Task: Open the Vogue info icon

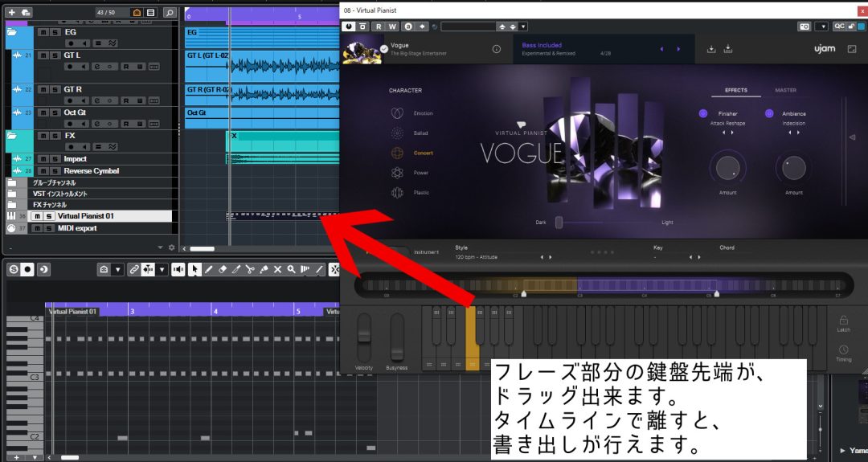Action: 497,49
